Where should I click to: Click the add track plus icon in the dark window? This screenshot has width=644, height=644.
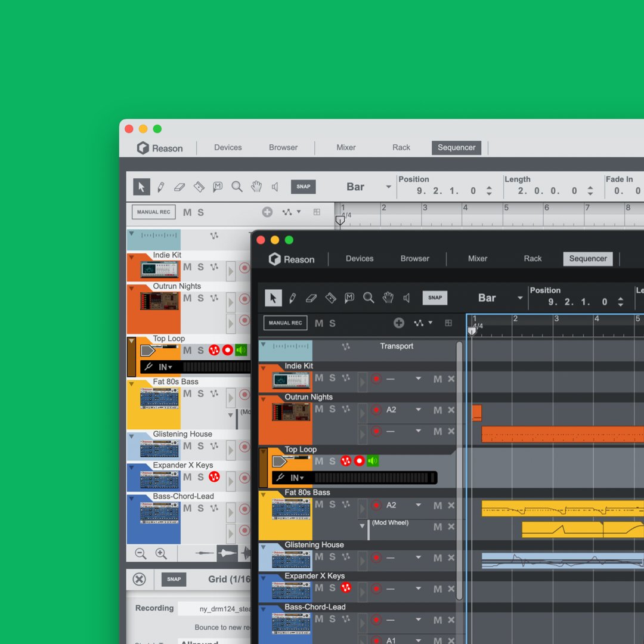coord(398,323)
